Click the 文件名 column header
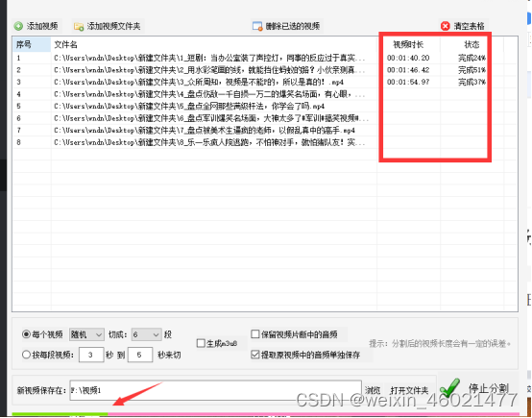This screenshot has height=418, width=532. click(214, 44)
